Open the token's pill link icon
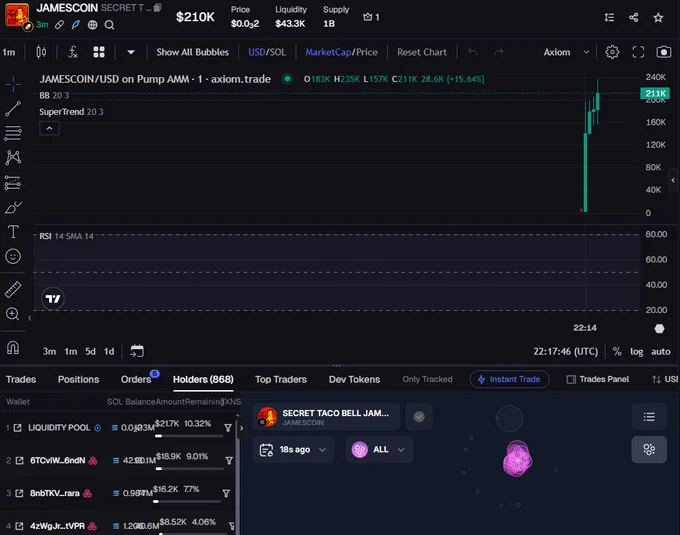Screen dimensions: 680x535 click(59, 25)
